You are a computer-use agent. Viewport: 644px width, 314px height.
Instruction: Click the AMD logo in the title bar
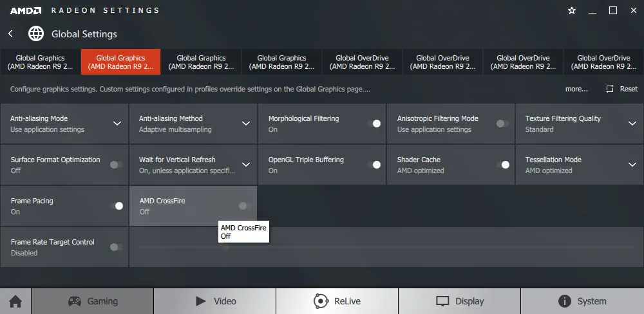coord(26,11)
